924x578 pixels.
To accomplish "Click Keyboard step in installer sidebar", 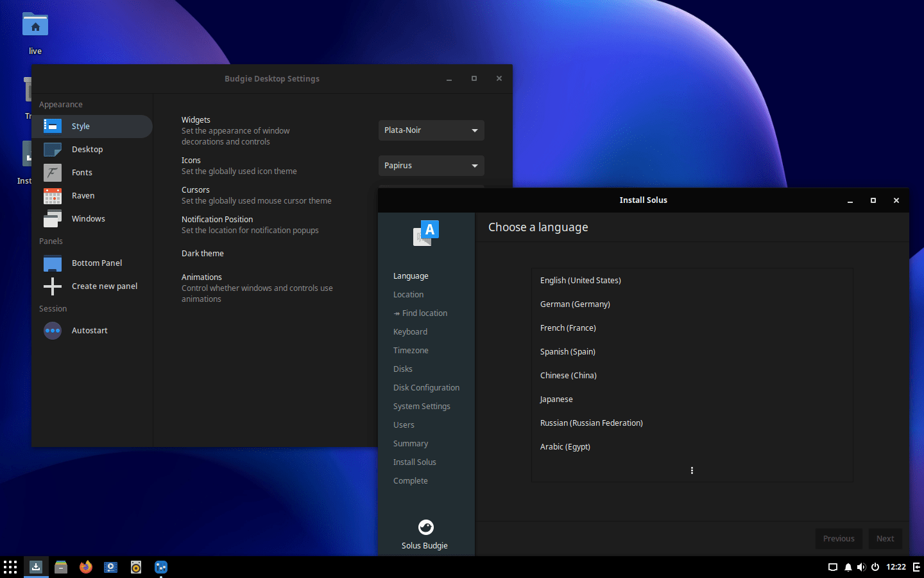I will [410, 332].
